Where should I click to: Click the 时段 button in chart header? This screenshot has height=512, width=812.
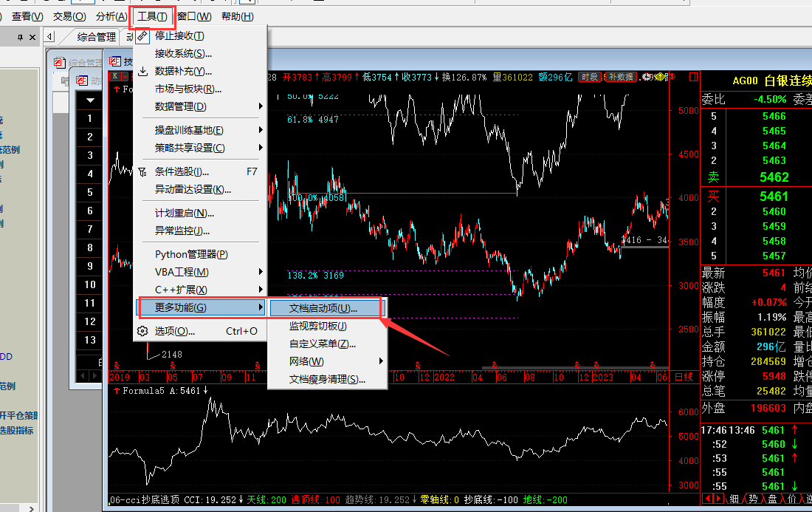[589, 77]
